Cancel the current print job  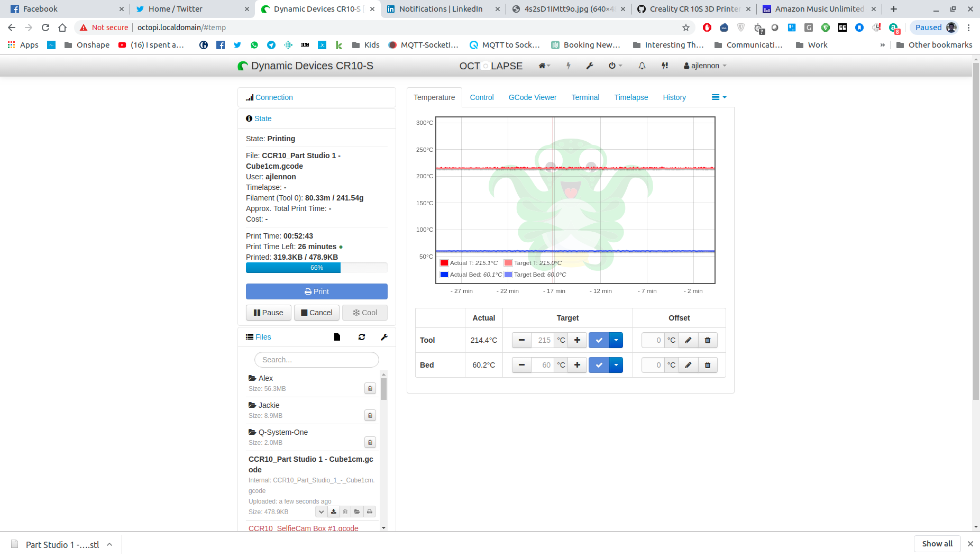(317, 313)
